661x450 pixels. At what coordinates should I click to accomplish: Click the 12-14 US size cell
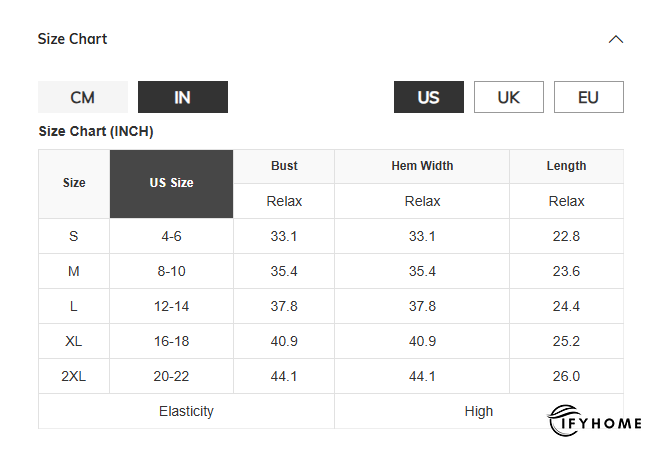click(x=171, y=306)
